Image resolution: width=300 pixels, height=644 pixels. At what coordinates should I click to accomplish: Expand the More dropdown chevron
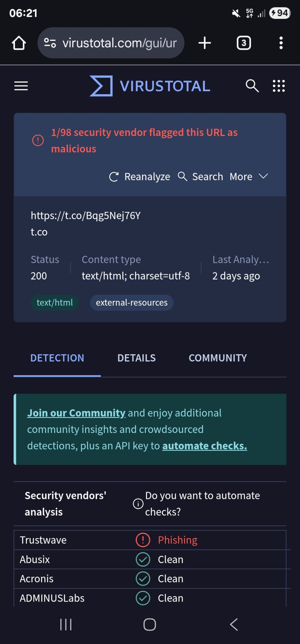(x=263, y=177)
